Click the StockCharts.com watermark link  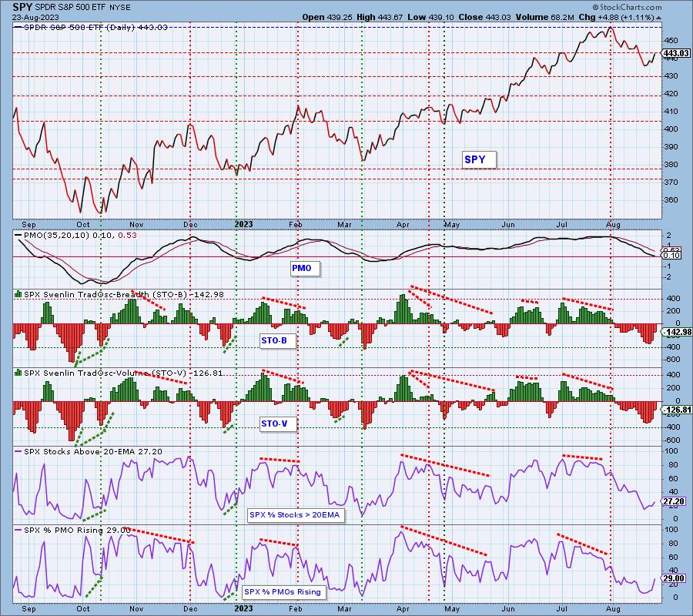point(627,7)
